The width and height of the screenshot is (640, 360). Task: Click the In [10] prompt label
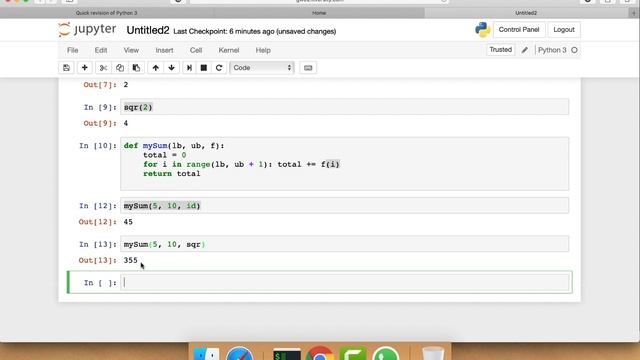pyautogui.click(x=98, y=146)
